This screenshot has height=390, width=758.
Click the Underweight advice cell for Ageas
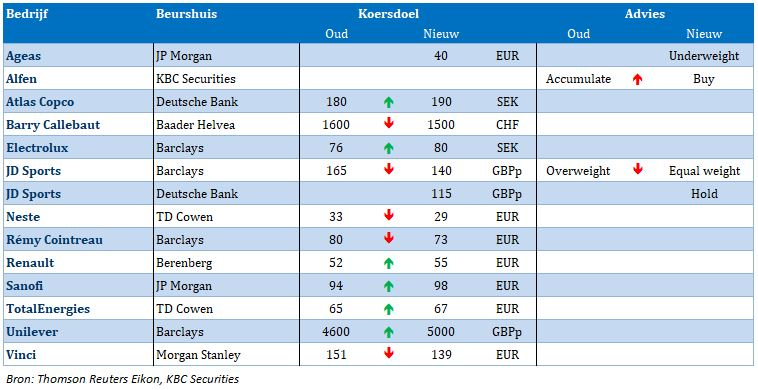704,56
